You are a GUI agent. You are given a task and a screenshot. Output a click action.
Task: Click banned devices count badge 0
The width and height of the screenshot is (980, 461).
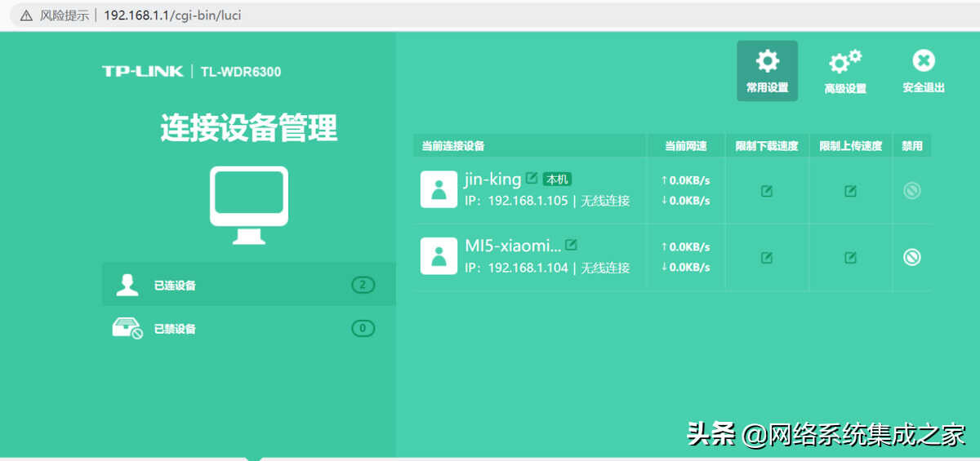[363, 329]
